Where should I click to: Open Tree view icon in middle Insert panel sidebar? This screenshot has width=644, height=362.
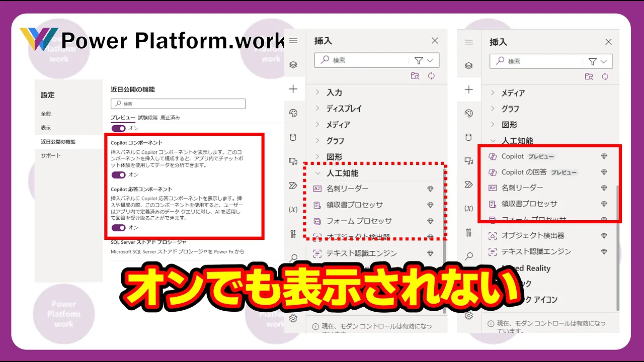(x=293, y=65)
